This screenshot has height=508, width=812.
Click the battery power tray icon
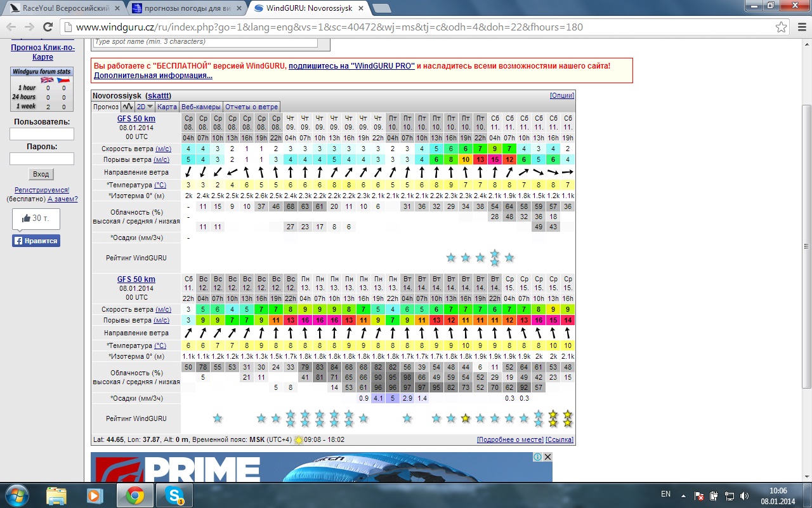714,495
